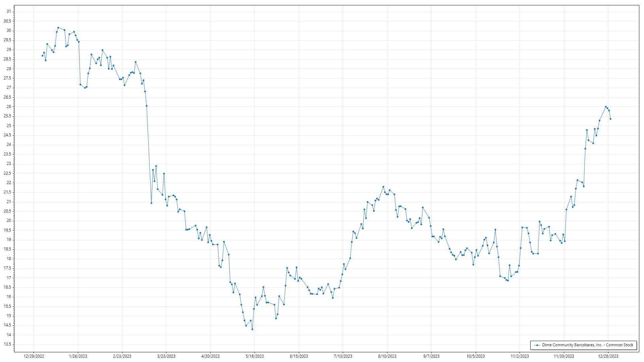Click the 1/26/2023 x-axis date label
644x362 pixels.
coord(78,356)
